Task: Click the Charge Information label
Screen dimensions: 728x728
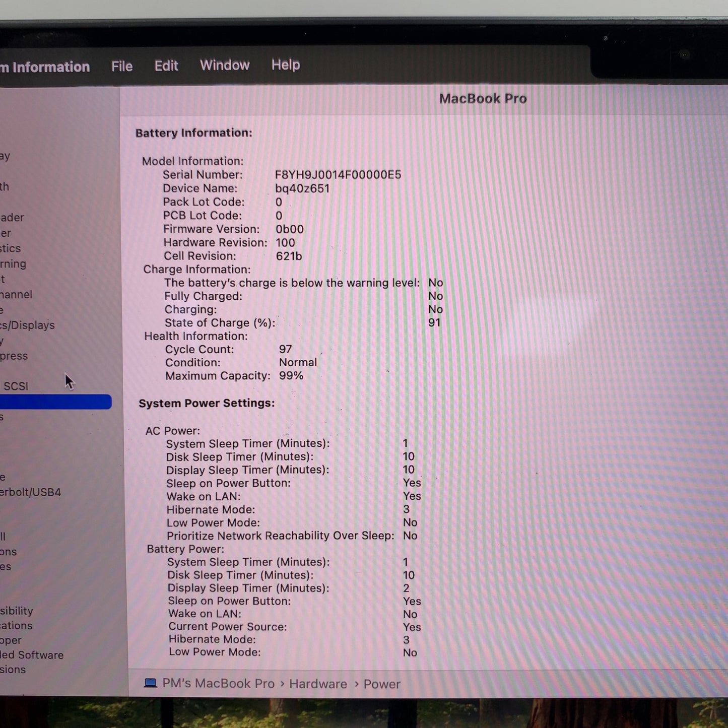Action: point(197,270)
